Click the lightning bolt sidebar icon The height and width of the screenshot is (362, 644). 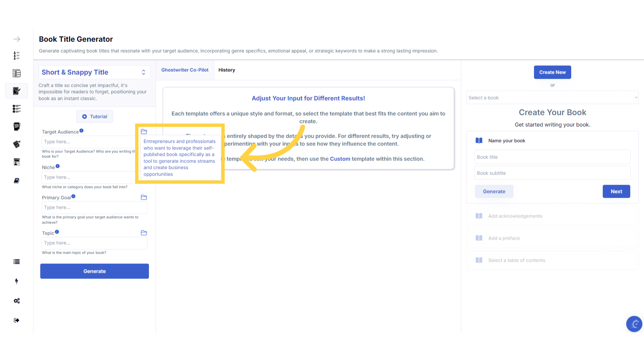pyautogui.click(x=16, y=281)
